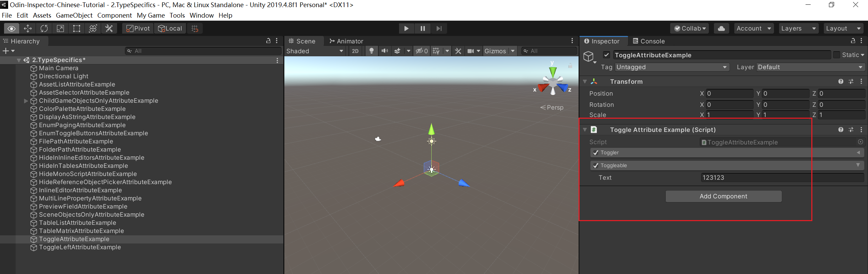The width and height of the screenshot is (868, 274).
Task: Open custom editor tools
Action: pyautogui.click(x=109, y=28)
